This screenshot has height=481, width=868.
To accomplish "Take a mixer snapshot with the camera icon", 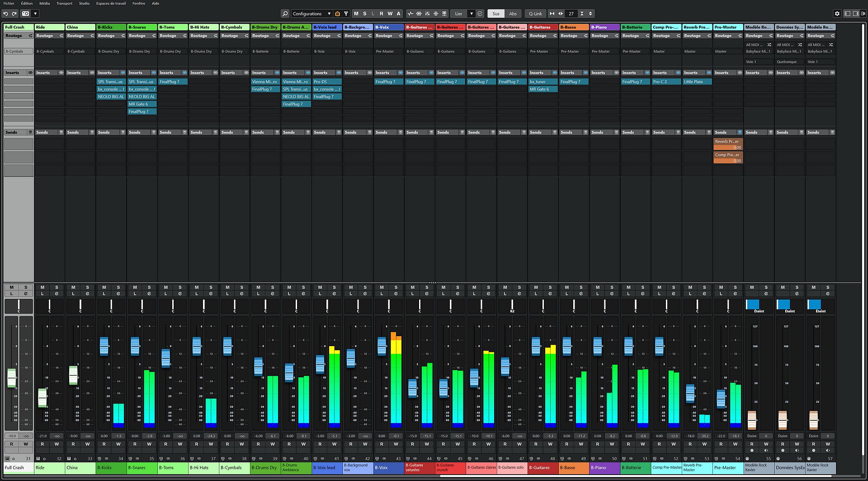I will tap(26, 14).
